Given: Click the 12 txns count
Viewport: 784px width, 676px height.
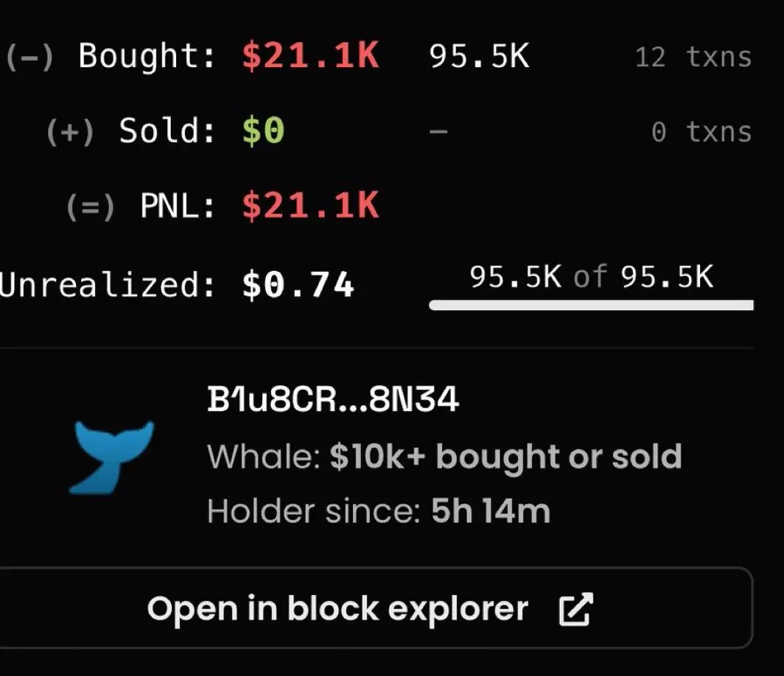Looking at the screenshot, I should click(x=693, y=57).
